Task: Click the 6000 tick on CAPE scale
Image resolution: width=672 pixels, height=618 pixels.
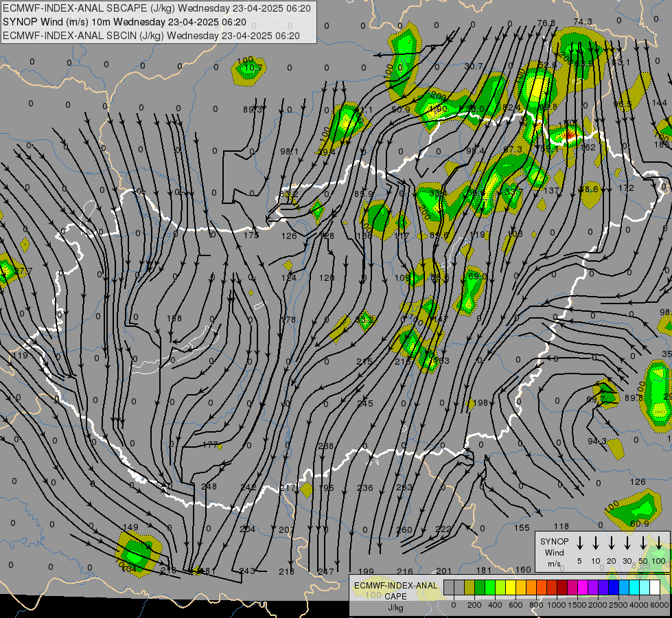Action: point(660,605)
